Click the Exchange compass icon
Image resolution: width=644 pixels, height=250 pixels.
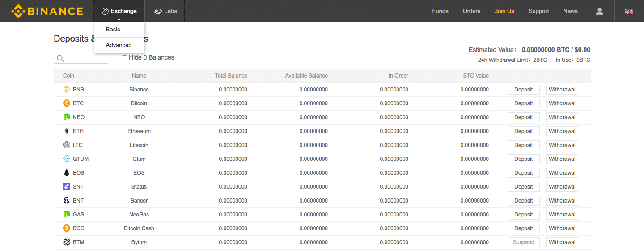tap(105, 11)
